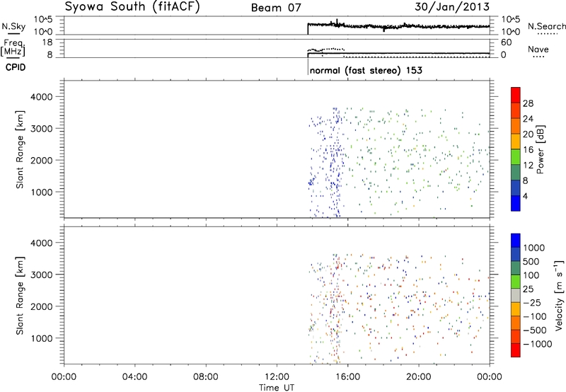The width and height of the screenshot is (566, 392).
Task: Pick the light green 25 to 100 velocity swatch
Action: (516, 282)
